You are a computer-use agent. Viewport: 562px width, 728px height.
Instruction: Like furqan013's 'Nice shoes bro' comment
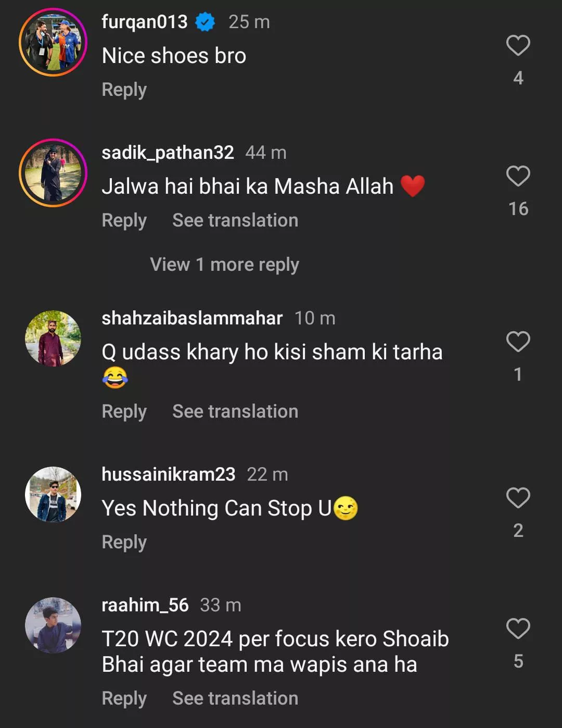click(518, 46)
